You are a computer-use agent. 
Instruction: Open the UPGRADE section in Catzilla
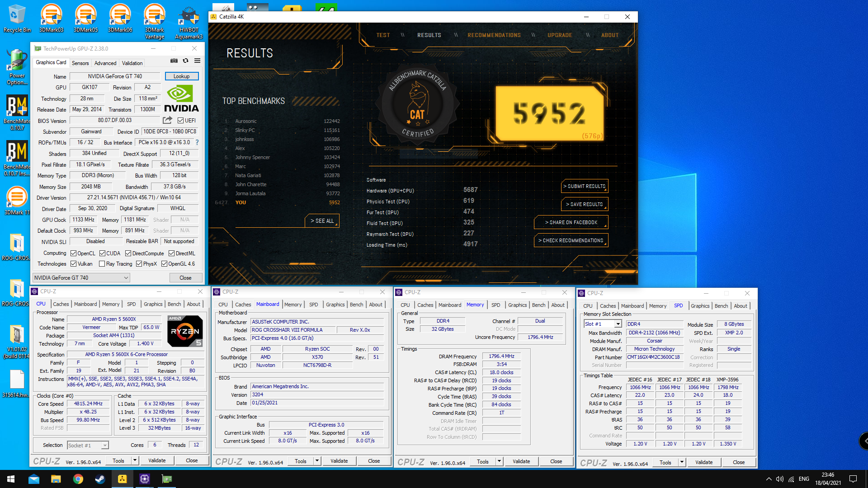[x=560, y=35]
